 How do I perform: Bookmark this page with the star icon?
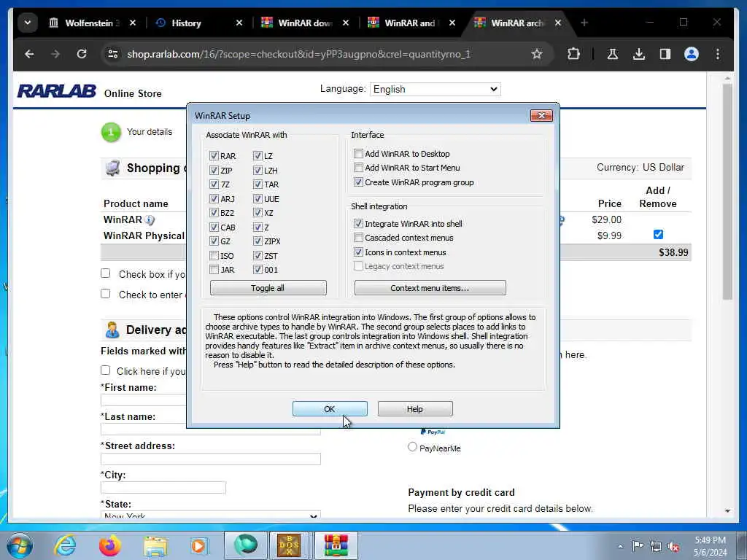pyautogui.click(x=537, y=54)
